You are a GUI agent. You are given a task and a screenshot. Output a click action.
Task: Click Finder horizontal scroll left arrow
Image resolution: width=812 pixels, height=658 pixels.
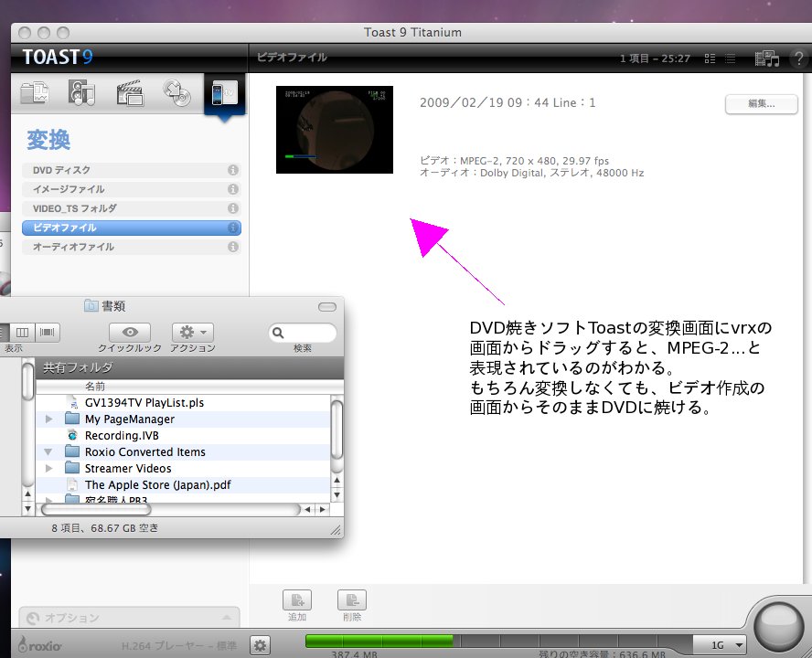(307, 509)
